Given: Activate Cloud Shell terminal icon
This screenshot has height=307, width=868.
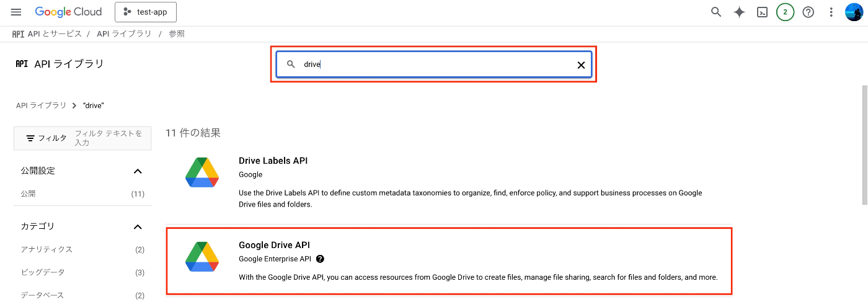Looking at the screenshot, I should coord(763,12).
